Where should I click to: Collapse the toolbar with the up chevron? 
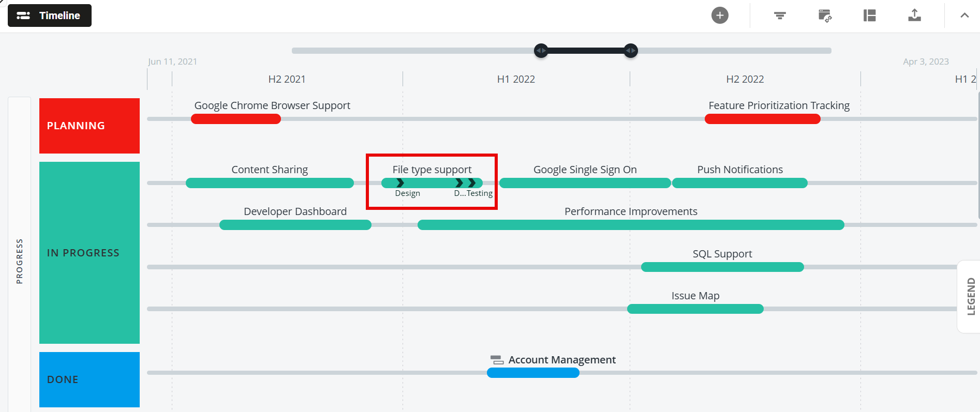(964, 16)
